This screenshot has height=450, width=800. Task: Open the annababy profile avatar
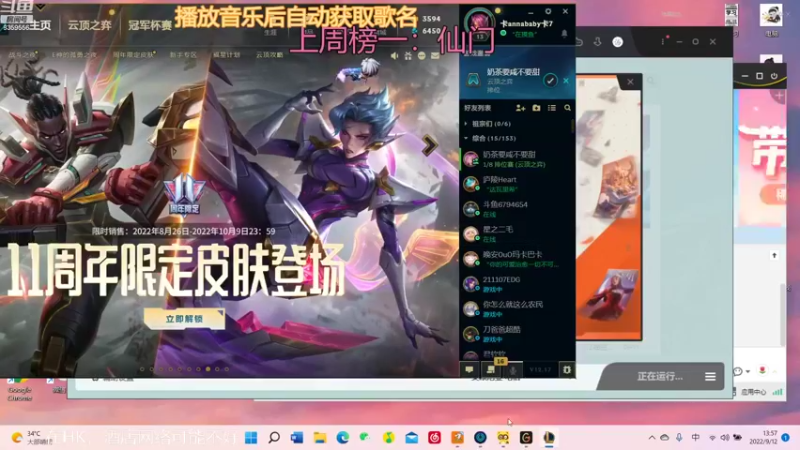pos(480,23)
